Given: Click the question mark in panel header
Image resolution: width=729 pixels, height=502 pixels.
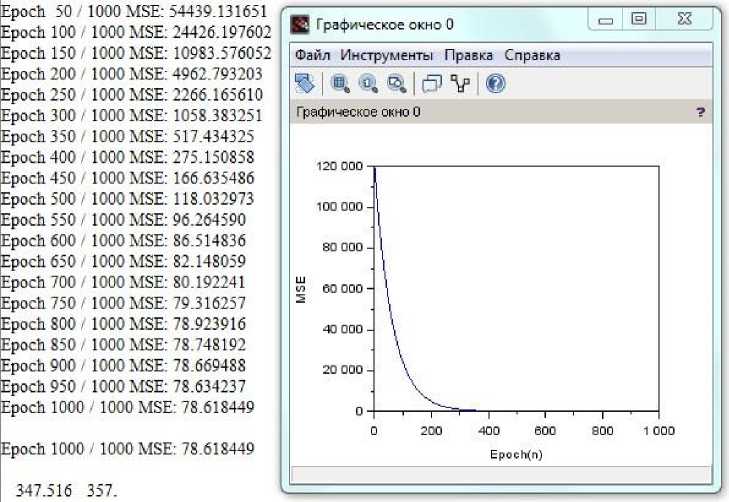Looking at the screenshot, I should pyautogui.click(x=700, y=112).
